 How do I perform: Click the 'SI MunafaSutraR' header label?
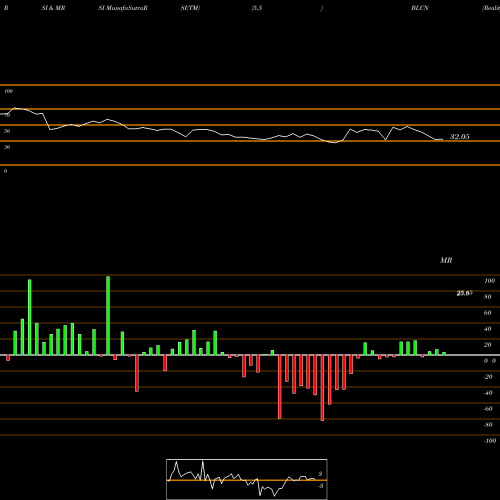123,8
